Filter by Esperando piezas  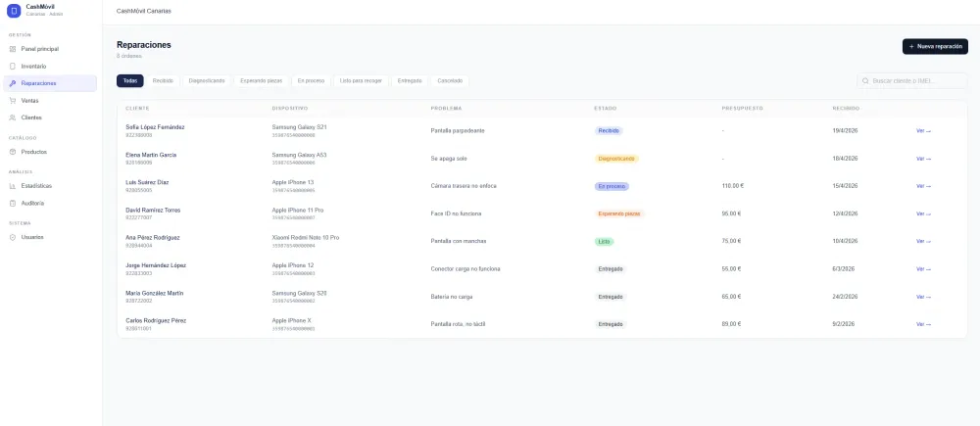click(261, 80)
